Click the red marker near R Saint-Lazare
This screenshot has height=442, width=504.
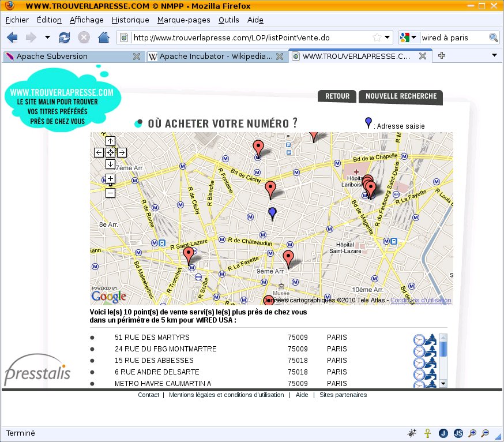pyautogui.click(x=189, y=256)
